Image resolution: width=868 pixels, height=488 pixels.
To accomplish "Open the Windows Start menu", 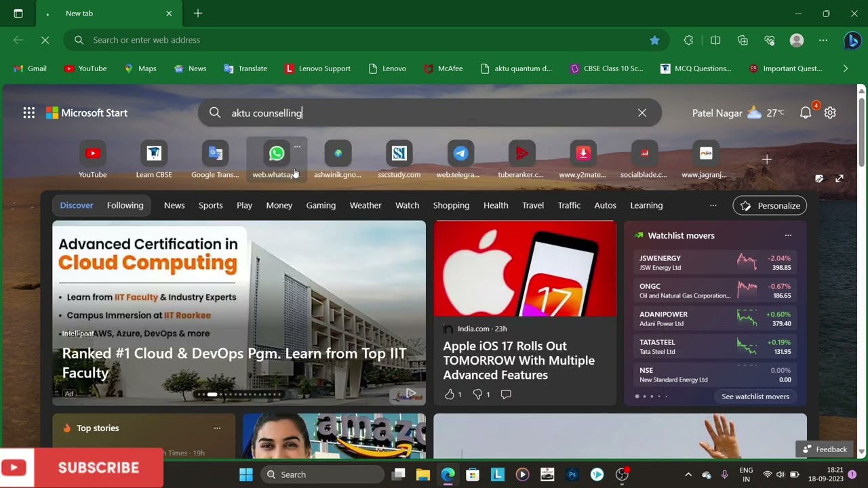I will [246, 474].
